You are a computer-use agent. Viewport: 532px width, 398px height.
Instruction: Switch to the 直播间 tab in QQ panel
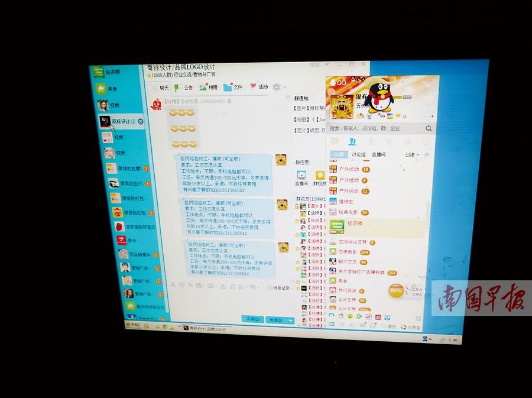[379, 154]
